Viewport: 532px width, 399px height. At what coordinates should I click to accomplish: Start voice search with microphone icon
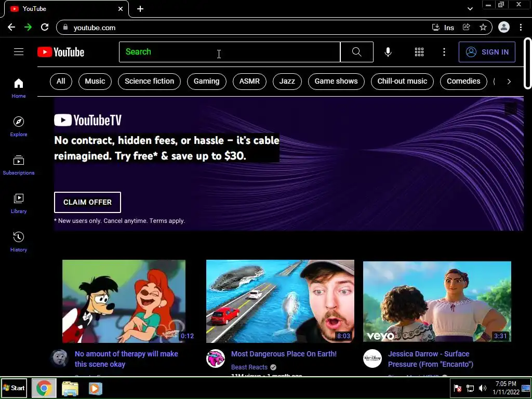[x=388, y=52]
